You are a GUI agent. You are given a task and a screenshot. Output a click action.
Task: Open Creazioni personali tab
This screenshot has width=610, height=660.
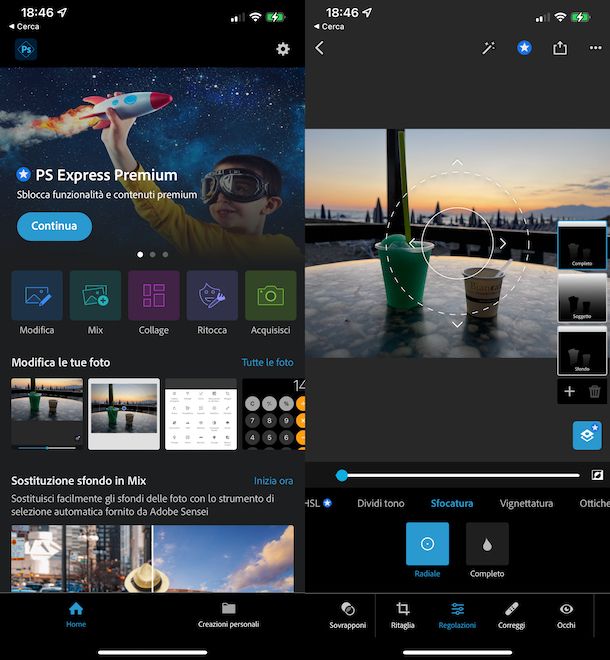pyautogui.click(x=229, y=615)
